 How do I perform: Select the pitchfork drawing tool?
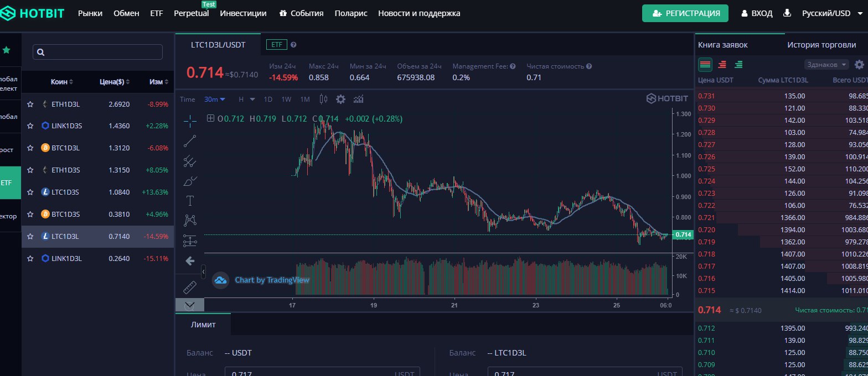190,161
